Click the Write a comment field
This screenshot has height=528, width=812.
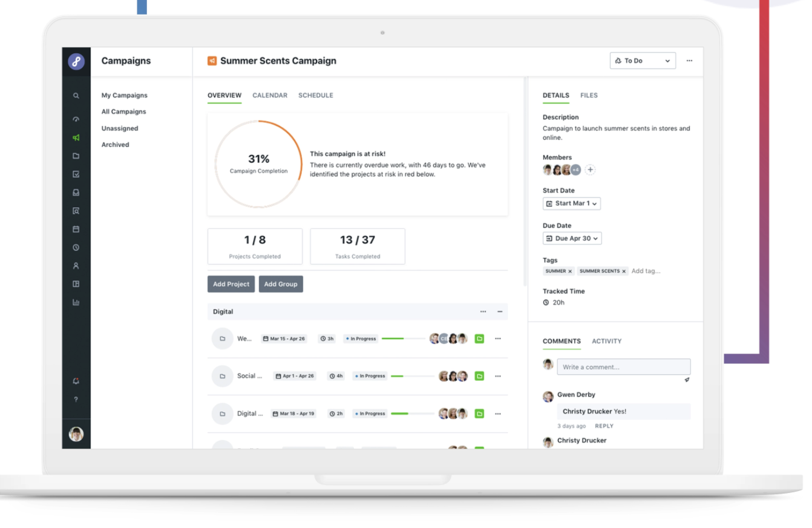tap(624, 366)
